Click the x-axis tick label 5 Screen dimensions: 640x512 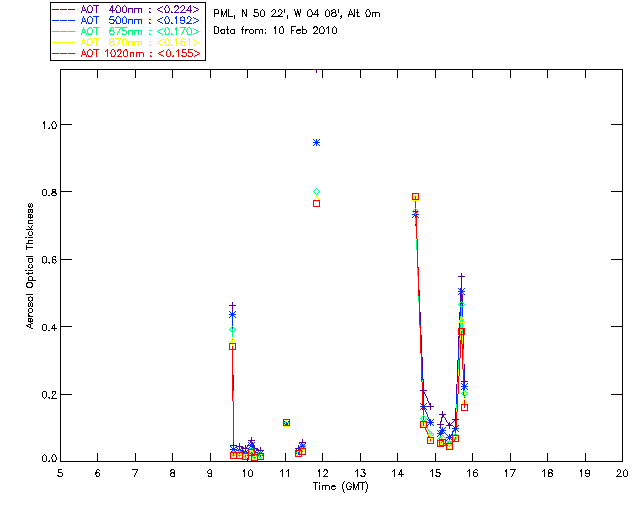(60, 473)
